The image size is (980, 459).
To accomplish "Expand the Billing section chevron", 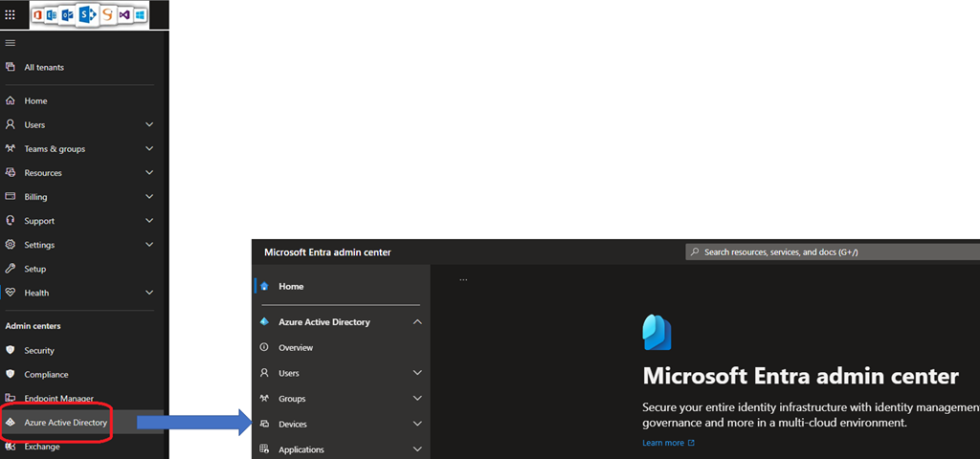I will 149,197.
